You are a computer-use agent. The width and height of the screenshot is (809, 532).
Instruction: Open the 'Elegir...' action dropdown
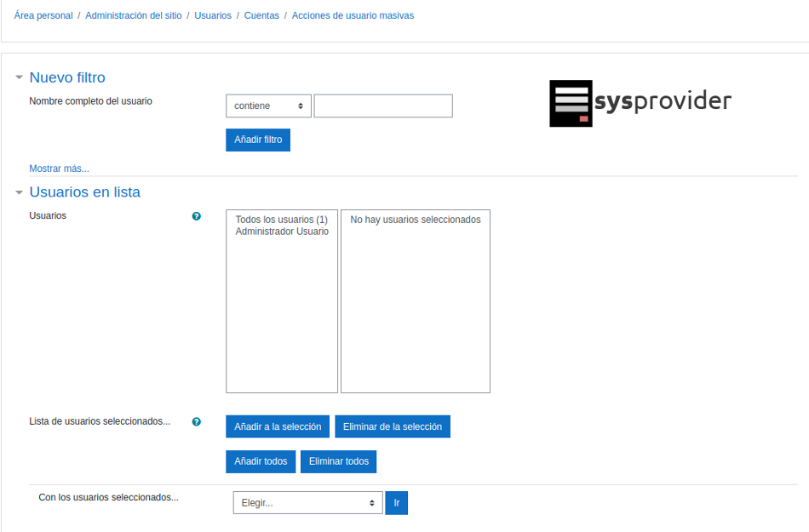pos(307,503)
